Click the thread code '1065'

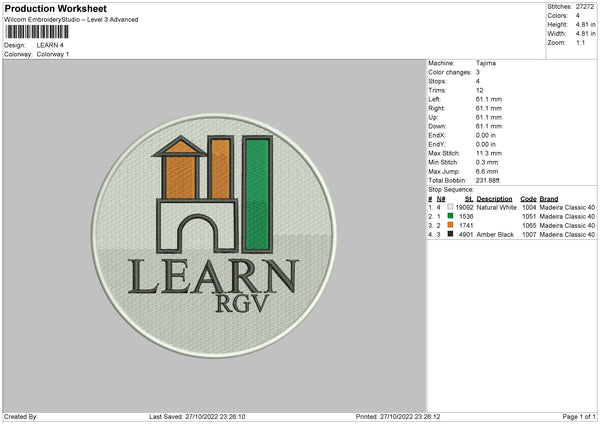(529, 226)
